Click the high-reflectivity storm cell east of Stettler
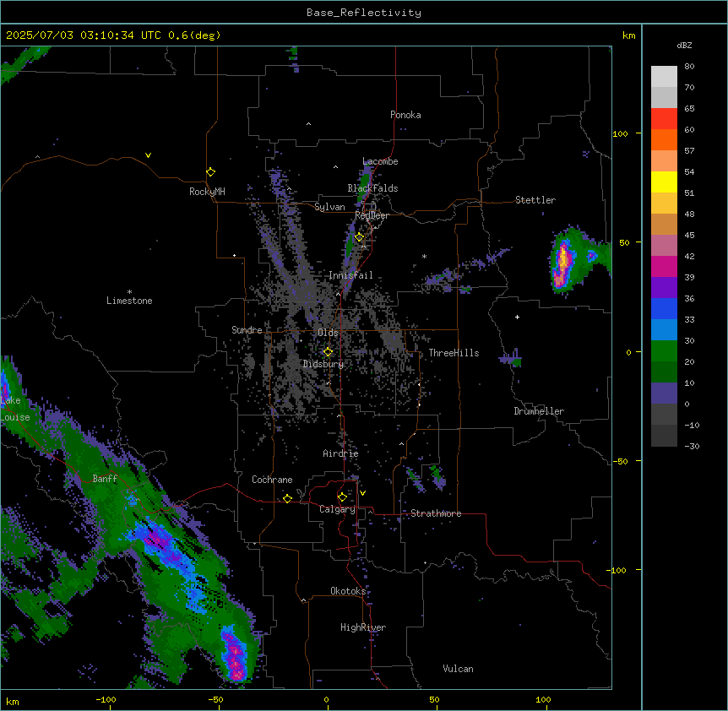The width and height of the screenshot is (728, 711). (563, 261)
